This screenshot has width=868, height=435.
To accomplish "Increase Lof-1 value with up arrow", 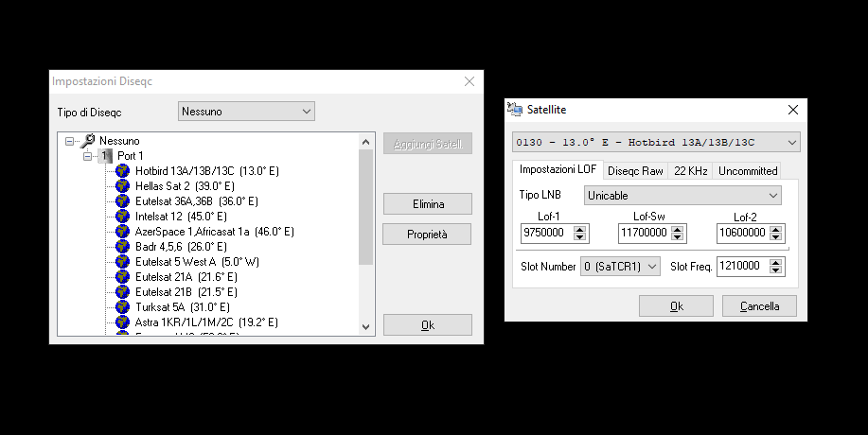I will [579, 230].
